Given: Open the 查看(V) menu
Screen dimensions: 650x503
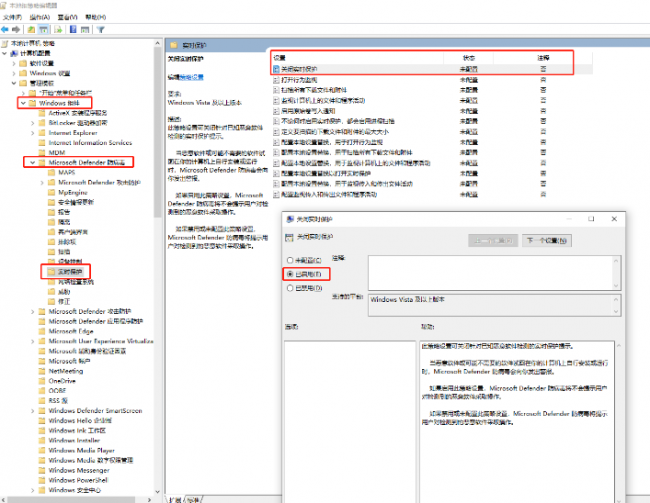Looking at the screenshot, I should point(68,17).
